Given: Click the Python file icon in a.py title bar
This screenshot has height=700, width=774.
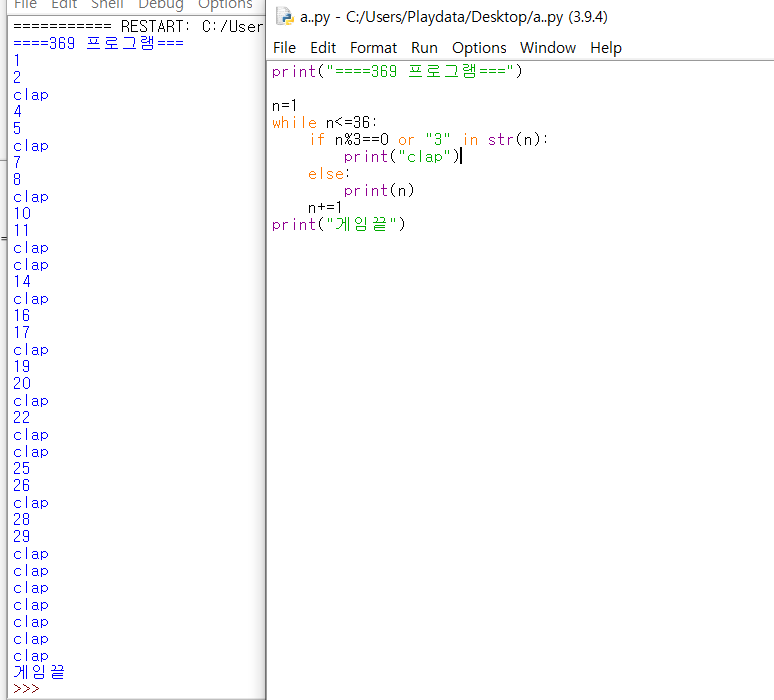Looking at the screenshot, I should [x=285, y=16].
